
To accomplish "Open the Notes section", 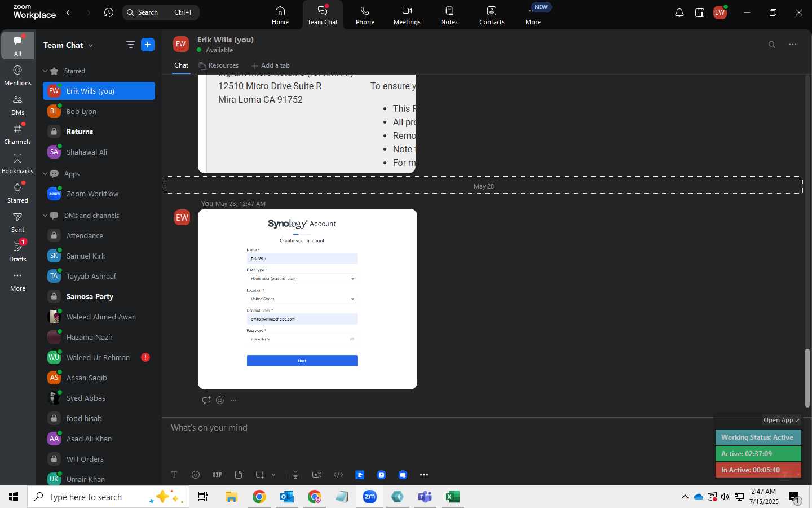I will tap(449, 15).
